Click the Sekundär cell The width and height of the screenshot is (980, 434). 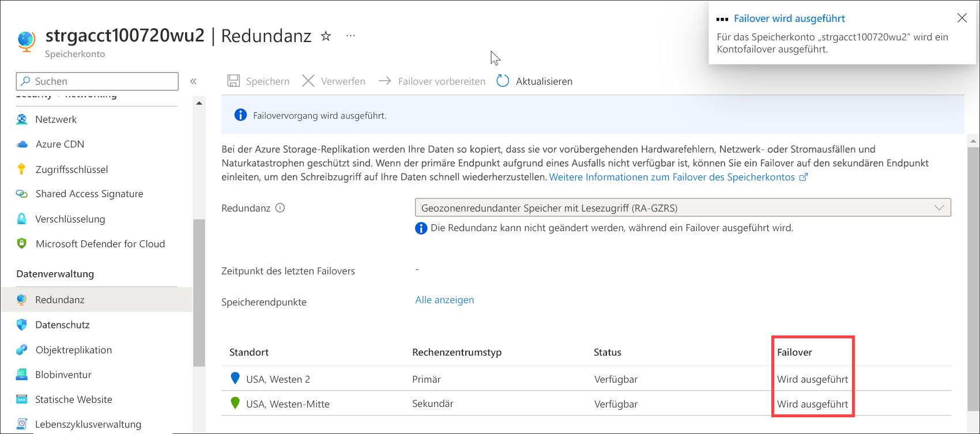[433, 403]
